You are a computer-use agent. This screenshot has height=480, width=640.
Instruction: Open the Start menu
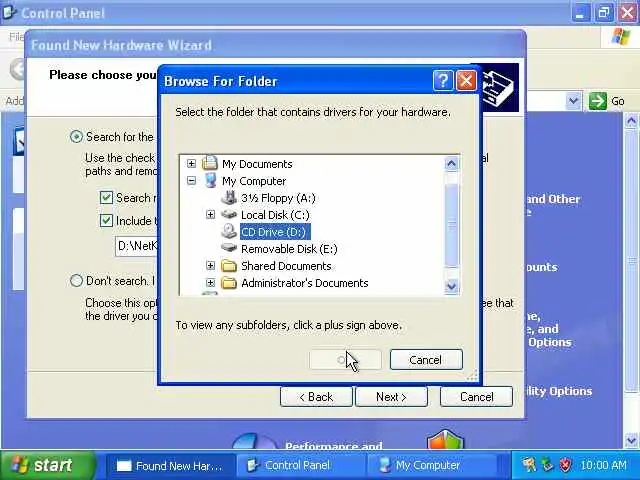coord(46,465)
